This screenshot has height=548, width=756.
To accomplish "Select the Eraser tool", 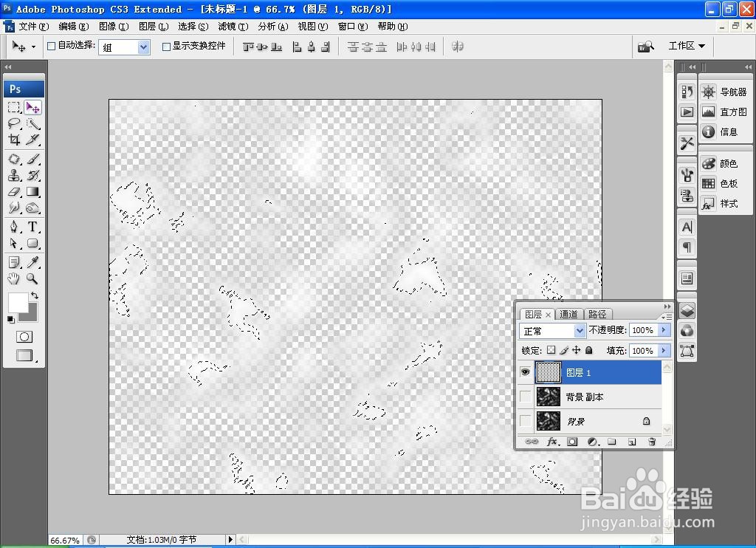I will click(x=14, y=191).
